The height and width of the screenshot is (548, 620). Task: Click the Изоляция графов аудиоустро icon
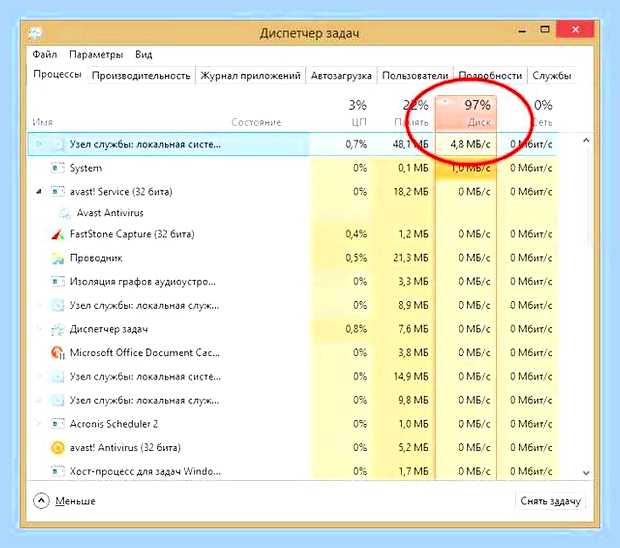tap(58, 282)
